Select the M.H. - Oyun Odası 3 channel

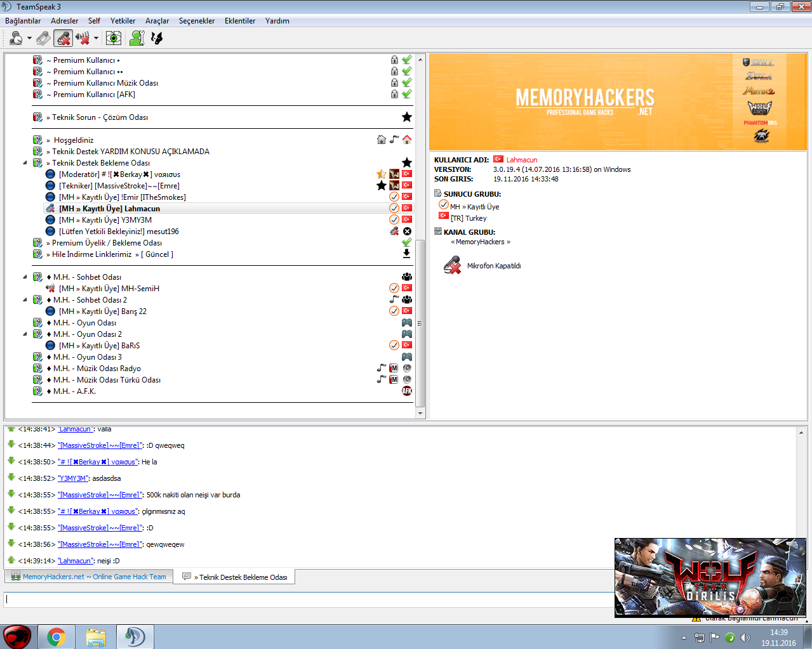click(84, 357)
